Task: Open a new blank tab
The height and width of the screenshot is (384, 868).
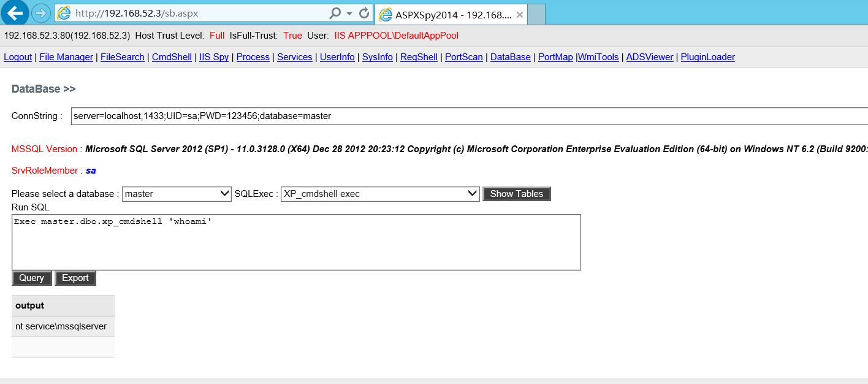Action: 536,15
